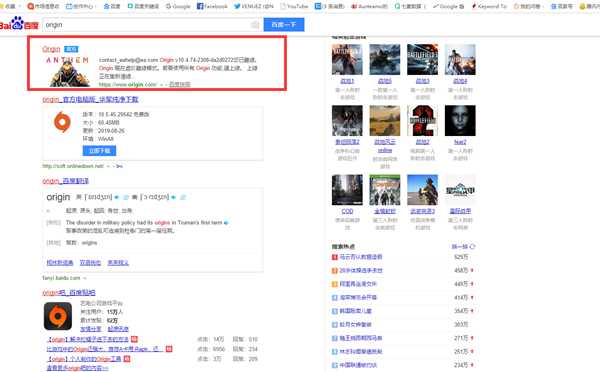Play audio of the Truman example sentence

[226, 223]
